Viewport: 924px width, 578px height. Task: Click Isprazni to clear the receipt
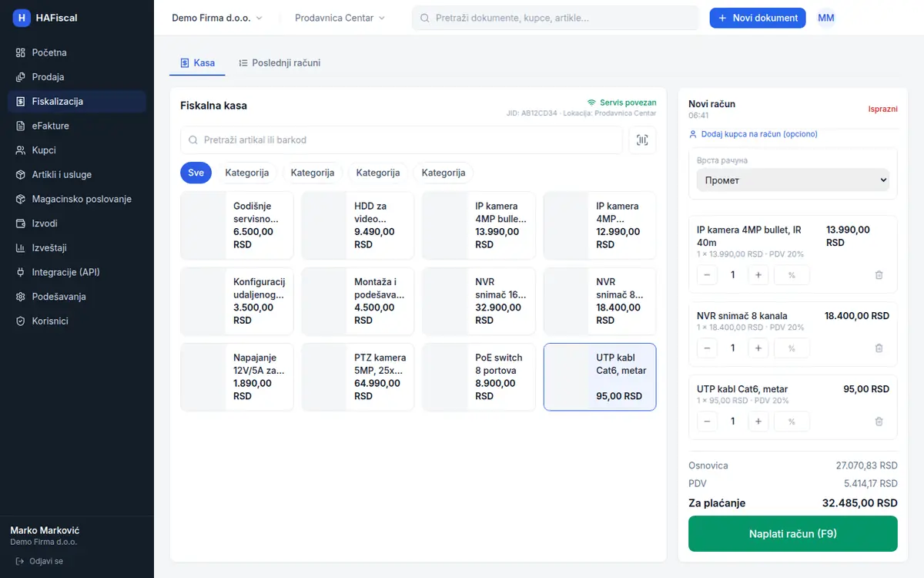pyautogui.click(x=882, y=109)
